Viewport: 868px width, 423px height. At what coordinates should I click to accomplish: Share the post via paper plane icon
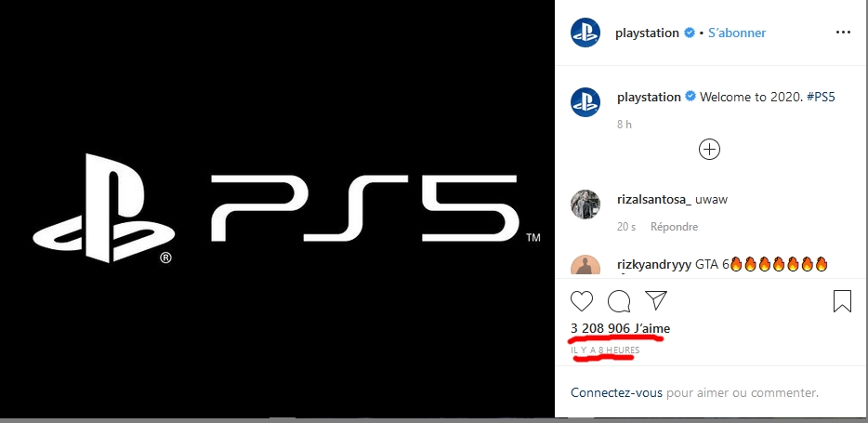[656, 300]
